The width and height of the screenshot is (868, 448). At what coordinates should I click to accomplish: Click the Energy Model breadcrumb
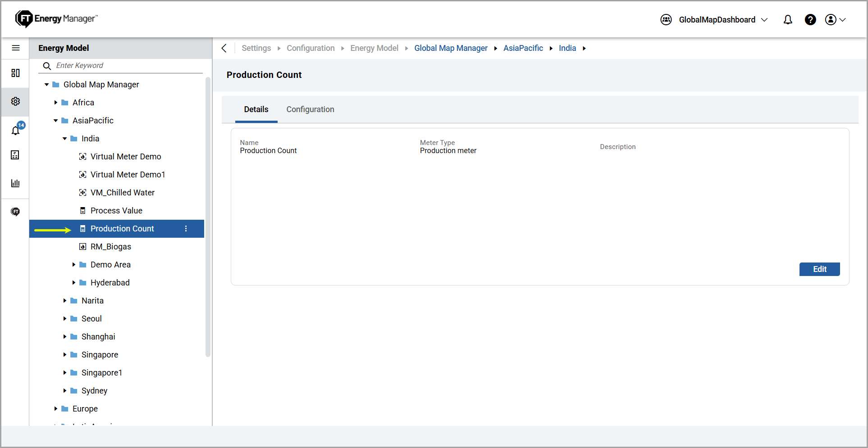(374, 48)
